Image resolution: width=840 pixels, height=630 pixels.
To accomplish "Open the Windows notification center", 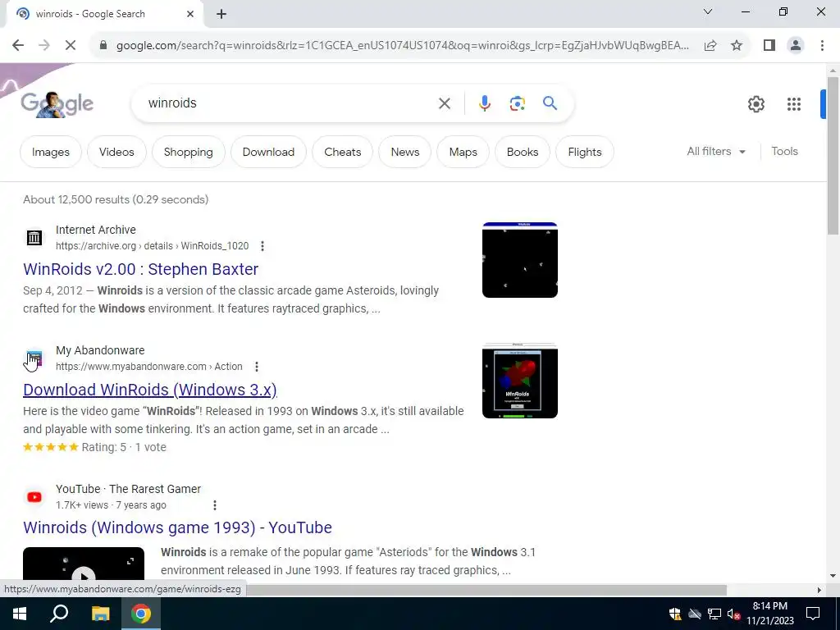I will point(813,614).
